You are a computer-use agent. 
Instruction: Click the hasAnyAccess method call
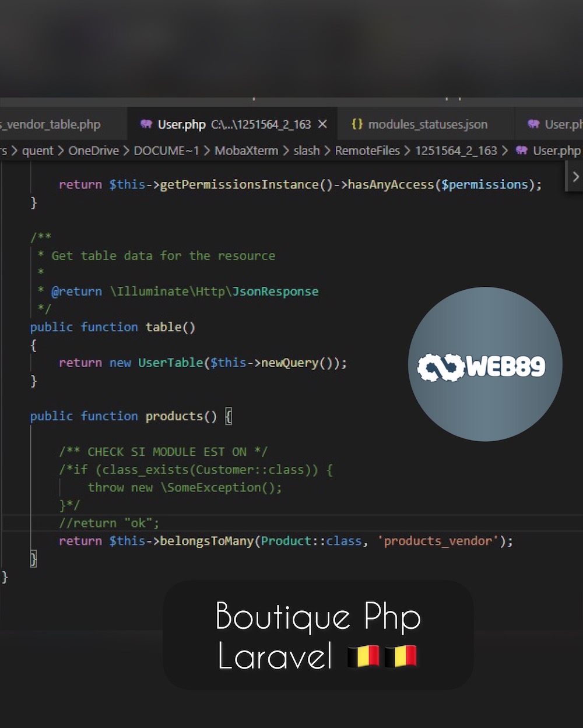[x=391, y=184]
